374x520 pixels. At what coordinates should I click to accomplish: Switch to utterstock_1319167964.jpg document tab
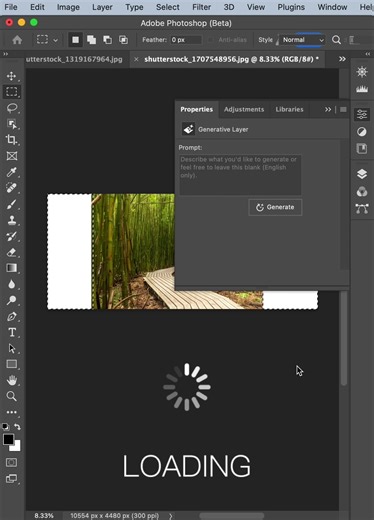[74, 59]
